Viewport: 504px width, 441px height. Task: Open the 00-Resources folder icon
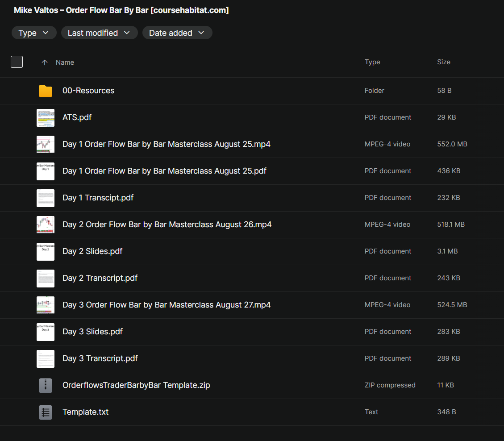45,91
